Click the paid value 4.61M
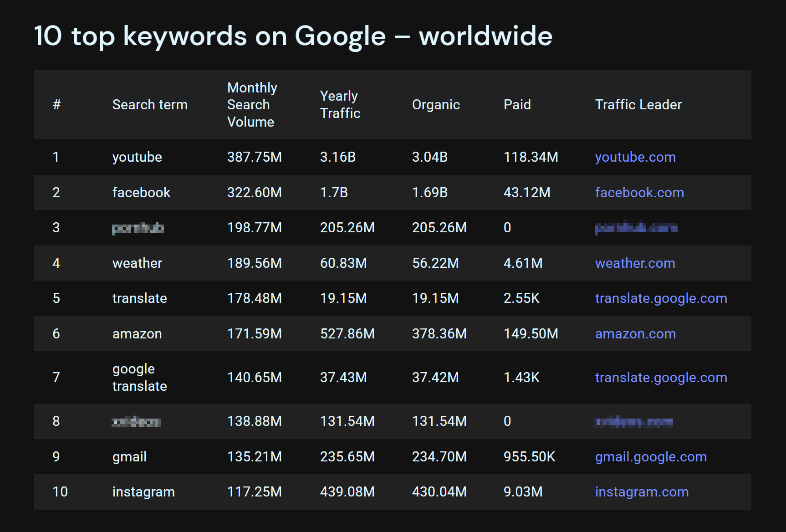786x532 pixels. 523,263
